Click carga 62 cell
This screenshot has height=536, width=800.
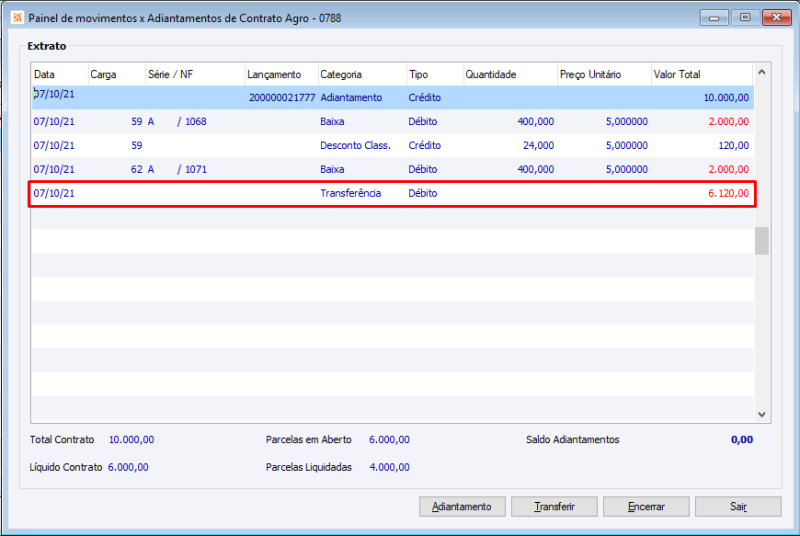[137, 169]
